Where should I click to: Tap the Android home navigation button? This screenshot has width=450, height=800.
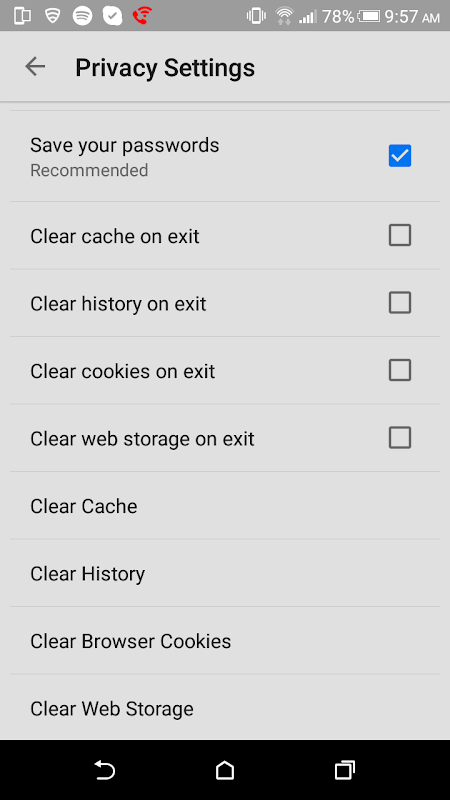[x=225, y=770]
